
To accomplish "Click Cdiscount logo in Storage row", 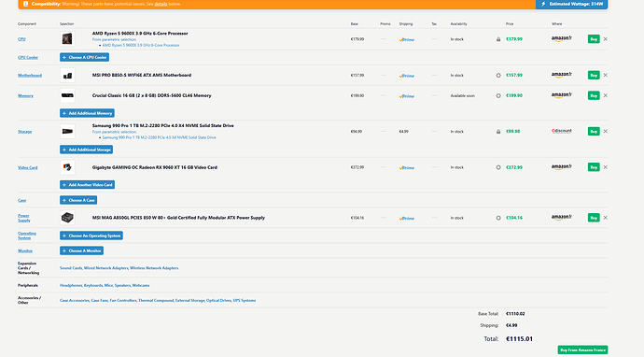I will pos(562,131).
